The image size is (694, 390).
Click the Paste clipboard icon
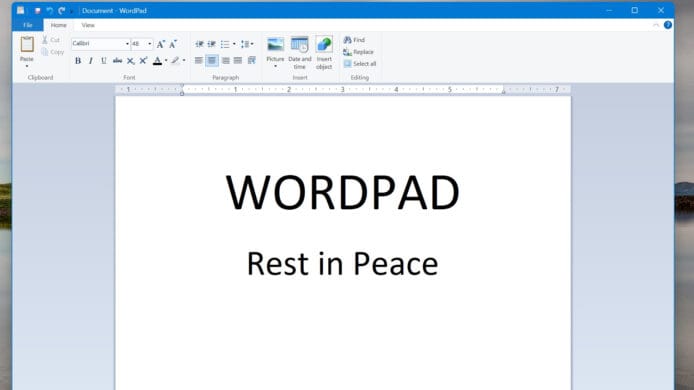tap(27, 44)
